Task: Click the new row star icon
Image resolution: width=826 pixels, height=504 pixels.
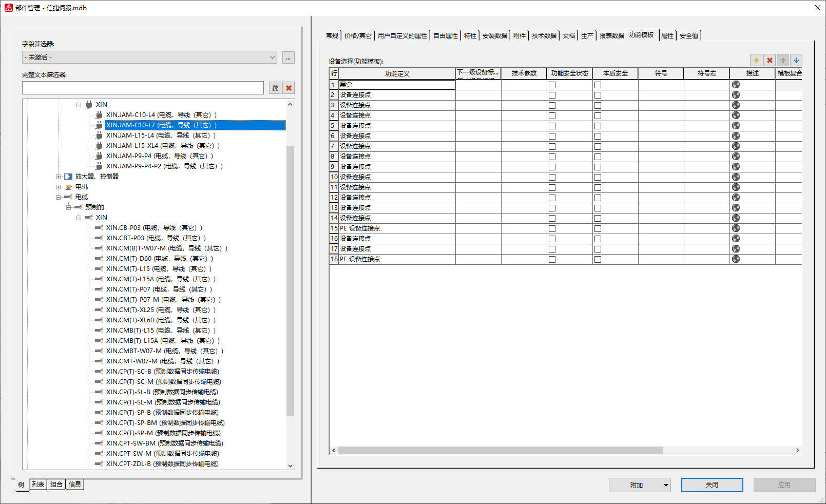Action: click(x=756, y=60)
